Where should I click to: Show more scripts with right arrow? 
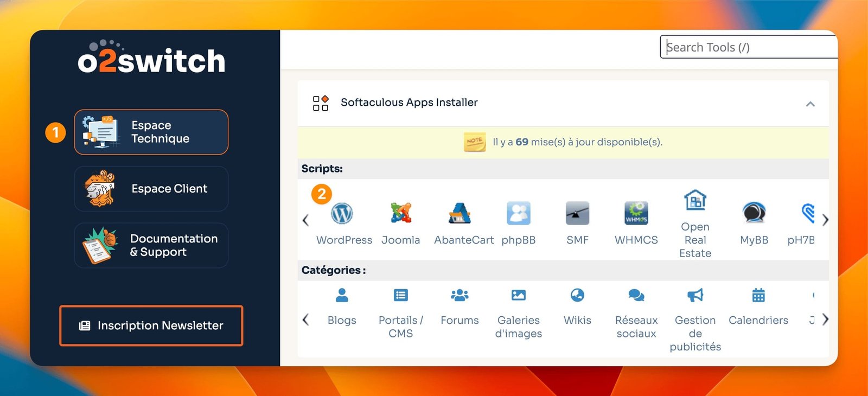(x=825, y=220)
